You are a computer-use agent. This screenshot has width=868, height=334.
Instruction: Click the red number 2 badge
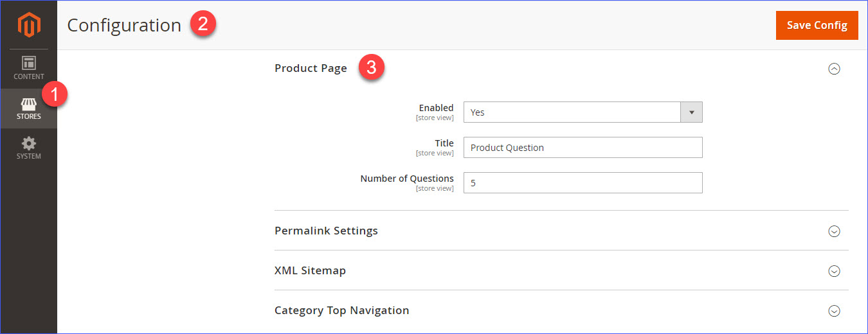[203, 24]
